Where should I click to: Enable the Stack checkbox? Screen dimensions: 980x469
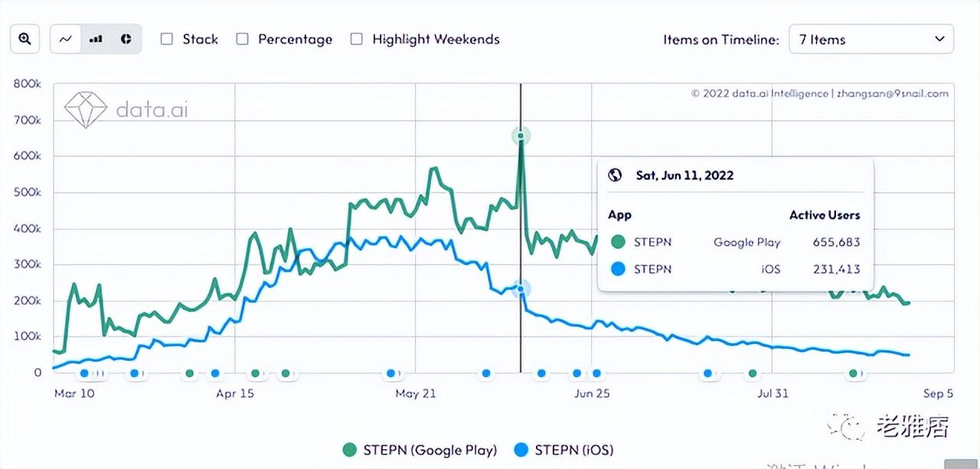(167, 39)
